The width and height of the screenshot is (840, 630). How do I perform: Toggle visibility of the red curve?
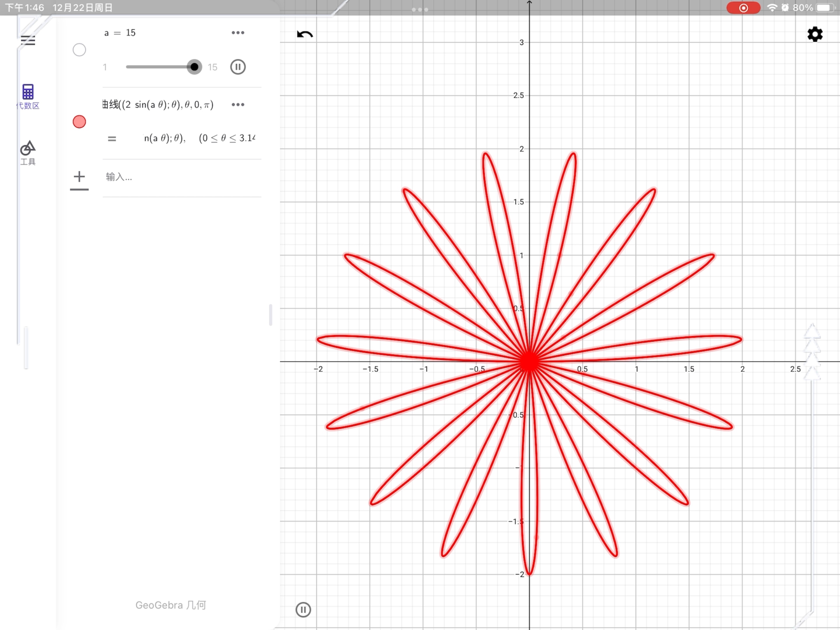[x=79, y=122]
